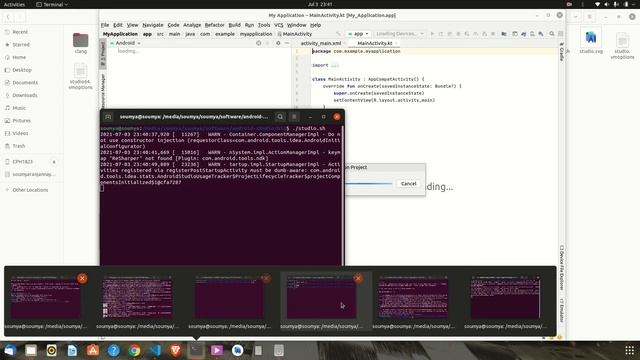The width and height of the screenshot is (640, 360).
Task: Open the project panel gear settings
Action: (278, 43)
